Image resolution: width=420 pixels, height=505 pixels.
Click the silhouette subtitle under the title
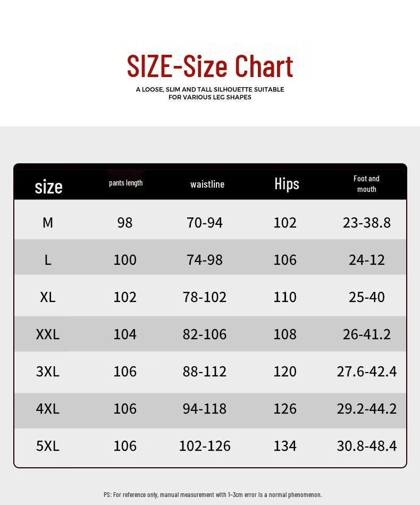click(210, 94)
